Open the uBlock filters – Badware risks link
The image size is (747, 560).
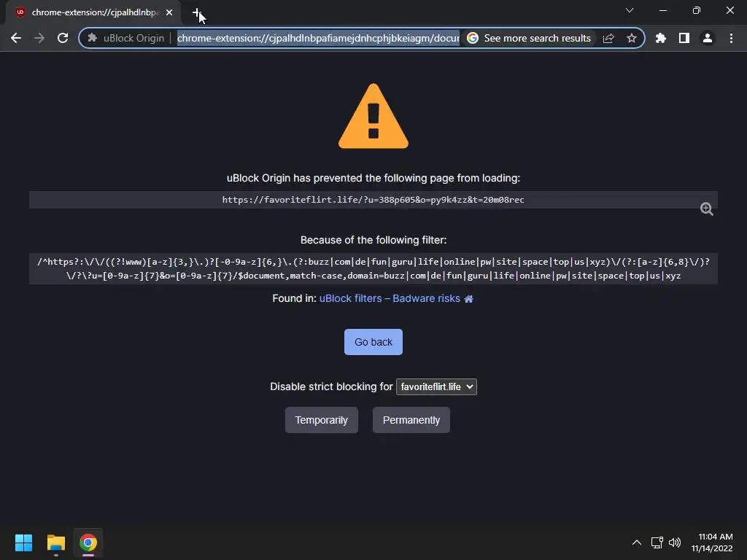click(x=390, y=298)
